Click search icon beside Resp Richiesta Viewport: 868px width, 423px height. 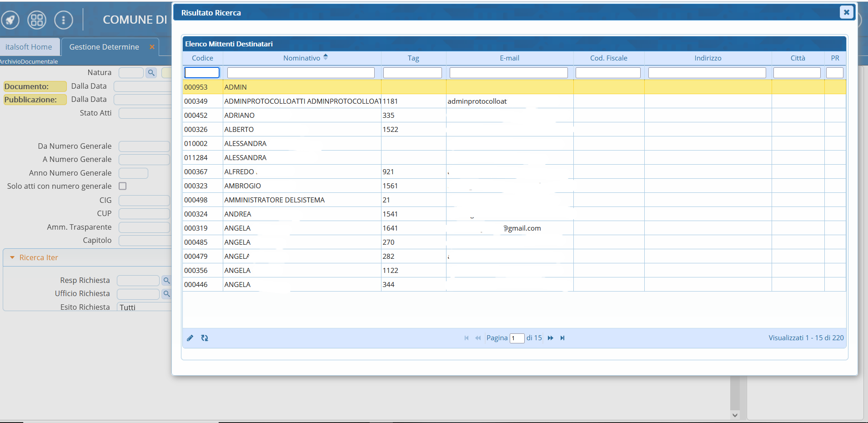166,281
